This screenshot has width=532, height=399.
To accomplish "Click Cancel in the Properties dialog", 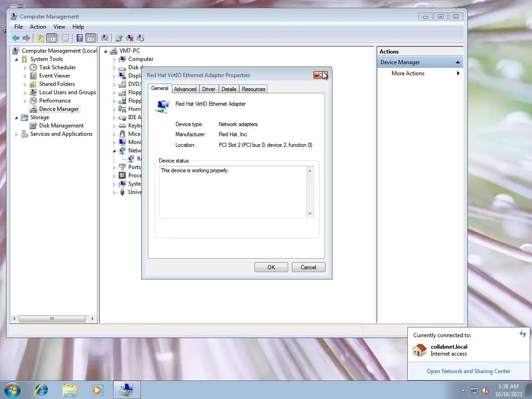I will (308, 267).
